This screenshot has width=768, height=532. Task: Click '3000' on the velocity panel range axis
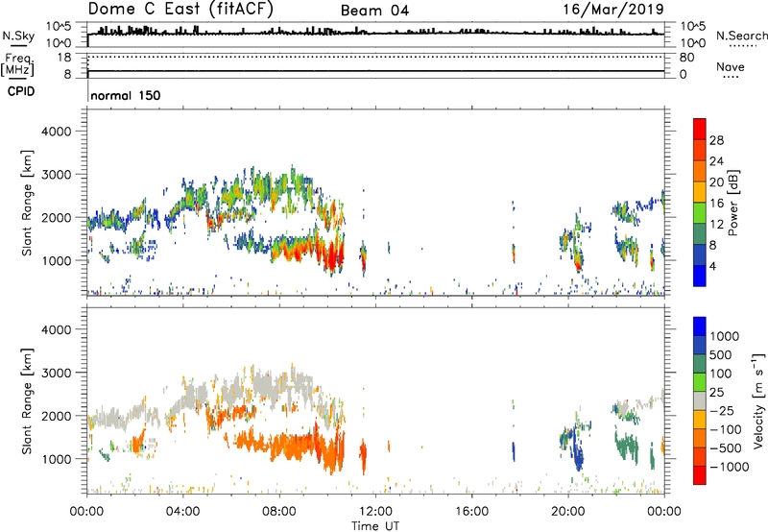coord(56,373)
